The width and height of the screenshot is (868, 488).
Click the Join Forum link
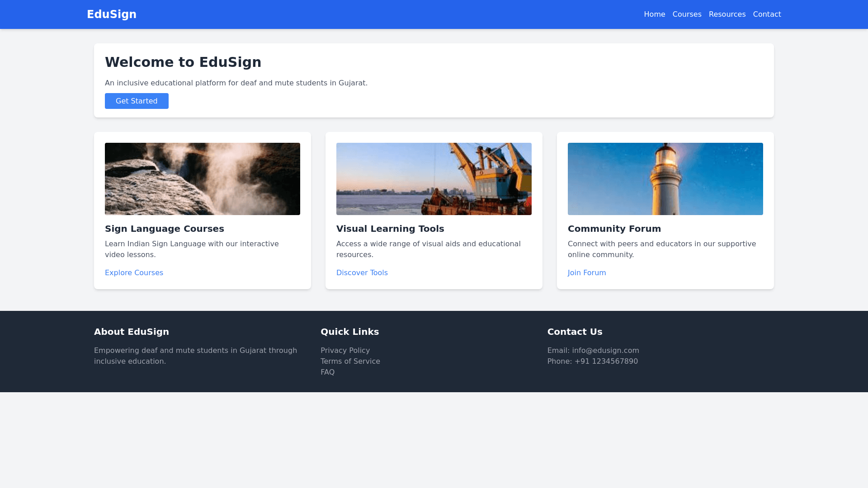pyautogui.click(x=587, y=272)
